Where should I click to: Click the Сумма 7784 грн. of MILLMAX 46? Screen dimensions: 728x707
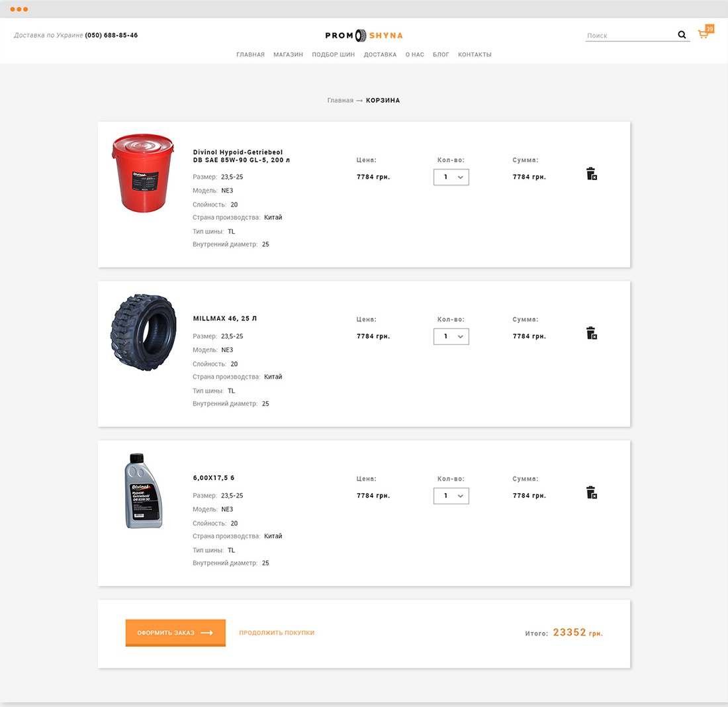529,336
